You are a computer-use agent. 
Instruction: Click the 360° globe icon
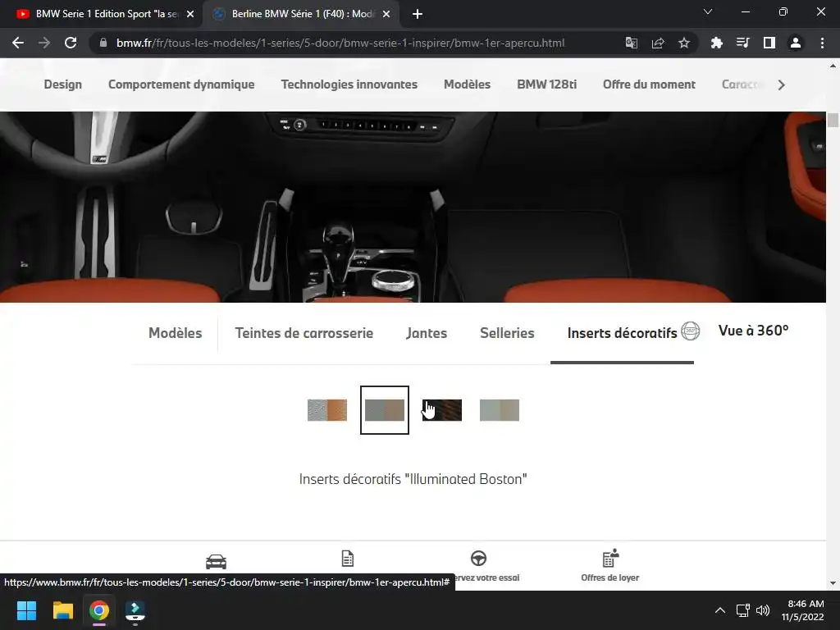691,331
